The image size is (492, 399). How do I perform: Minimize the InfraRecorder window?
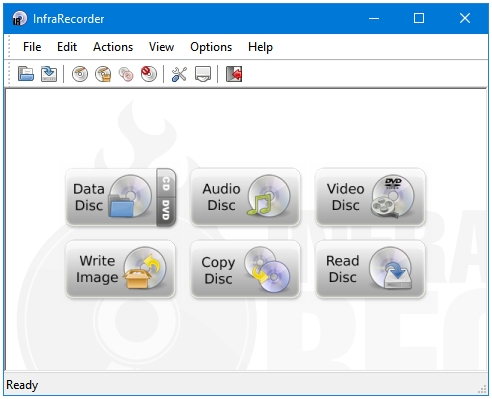[x=374, y=18]
